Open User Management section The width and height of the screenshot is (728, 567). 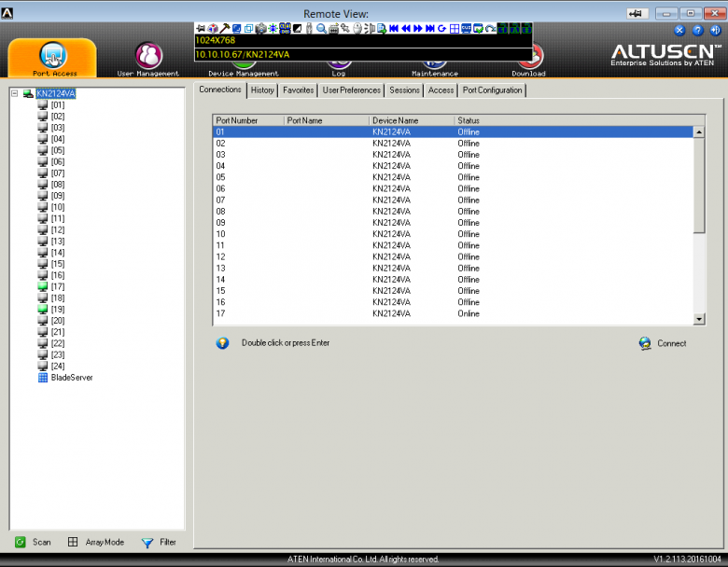pos(148,60)
